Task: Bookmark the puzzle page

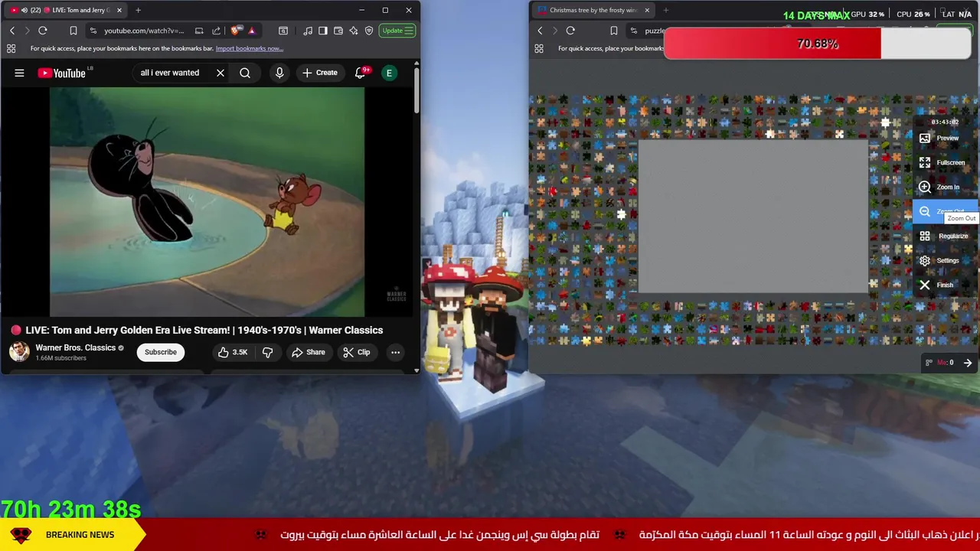Action: click(x=613, y=31)
